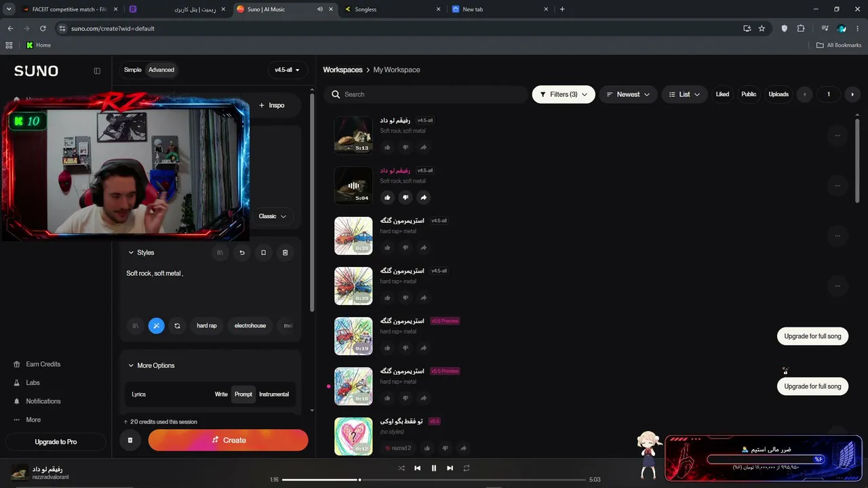Switch to Advanced creation mode
Screen dimensions: 868x488
[161, 70]
